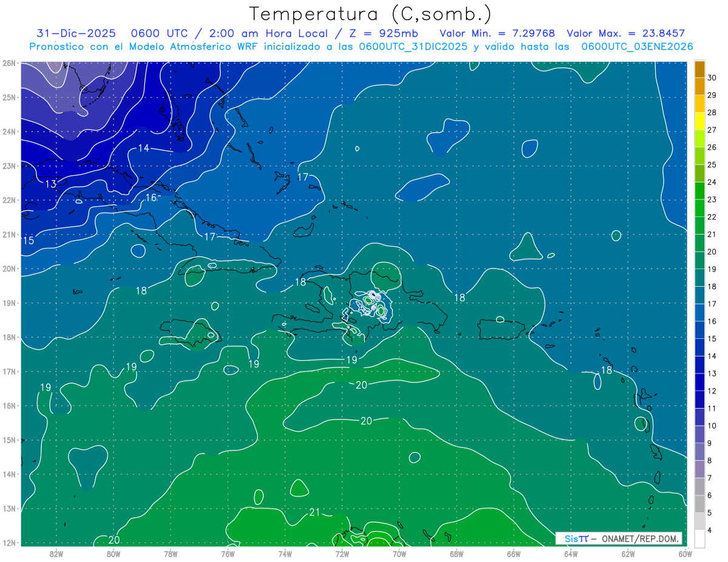Click color bar label "25"

tap(712, 165)
